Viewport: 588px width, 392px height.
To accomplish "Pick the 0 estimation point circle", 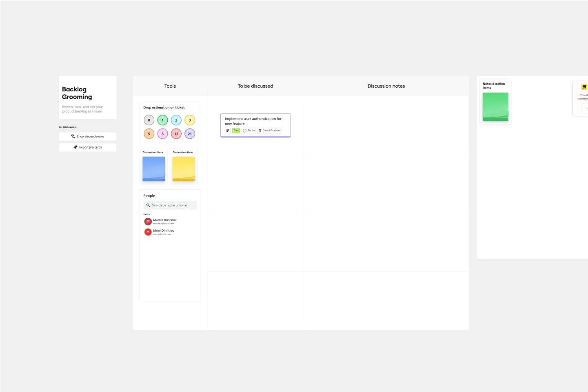I will coord(149,120).
